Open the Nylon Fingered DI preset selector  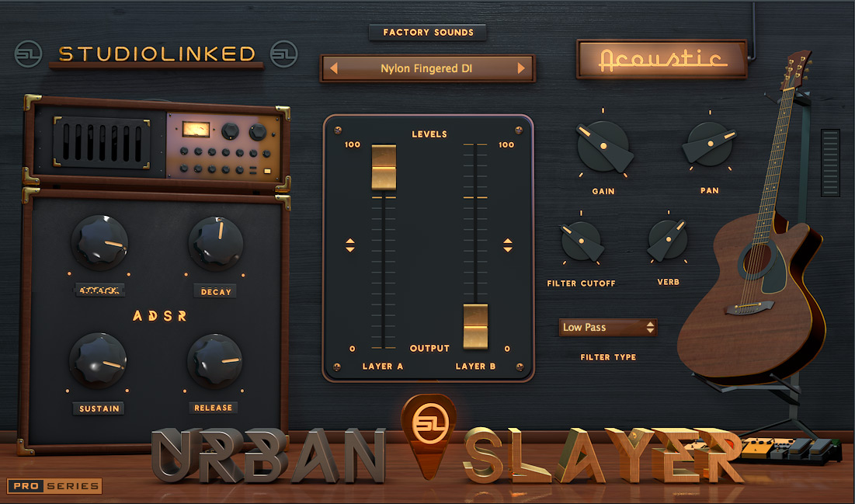[426, 68]
